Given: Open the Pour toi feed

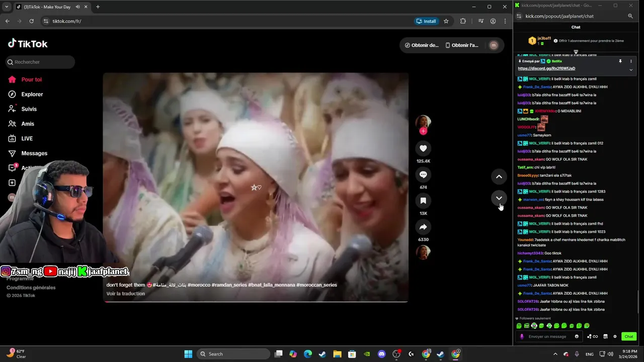Looking at the screenshot, I should [x=25, y=79].
